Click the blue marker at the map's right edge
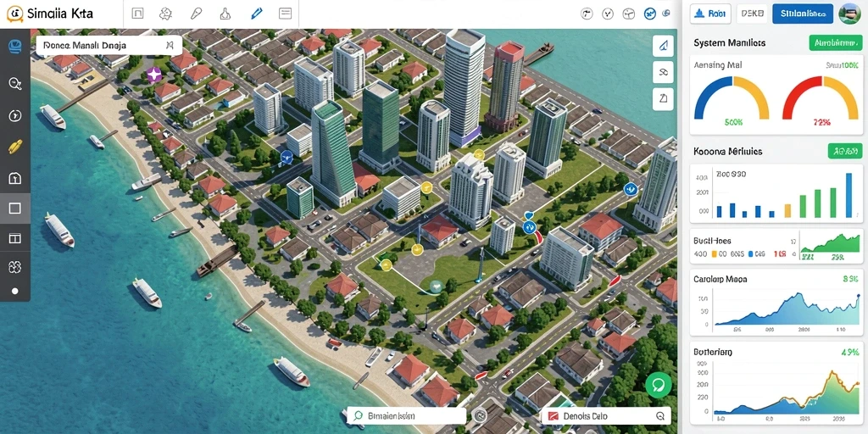 630,190
